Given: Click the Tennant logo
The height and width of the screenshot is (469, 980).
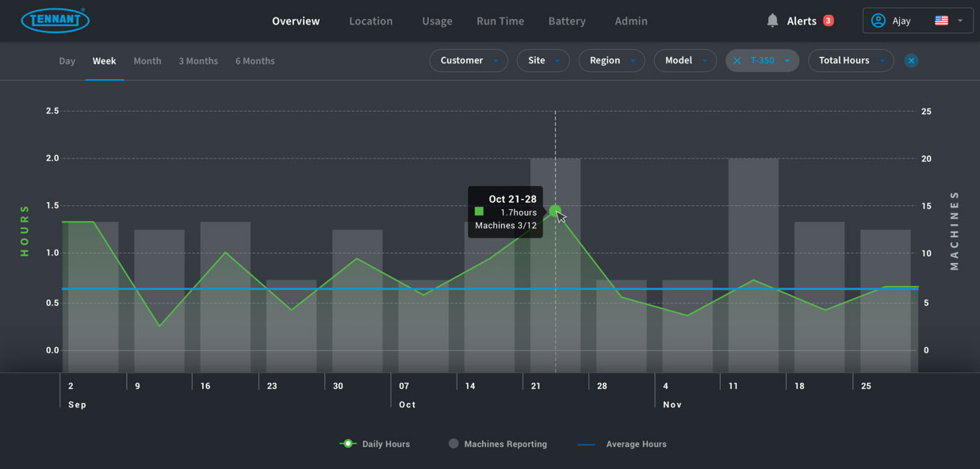Looking at the screenshot, I should (x=55, y=21).
